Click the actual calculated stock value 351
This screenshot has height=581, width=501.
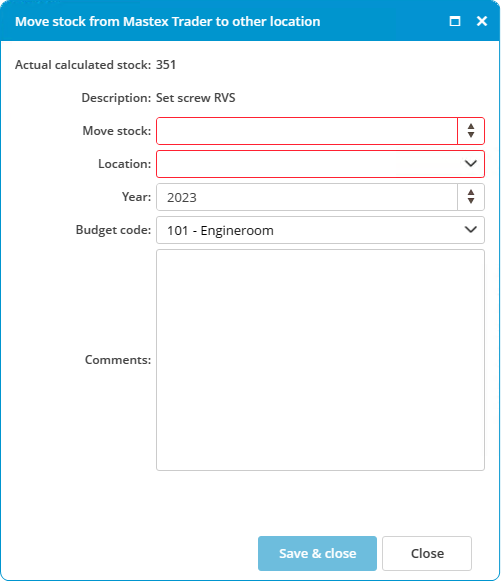166,65
